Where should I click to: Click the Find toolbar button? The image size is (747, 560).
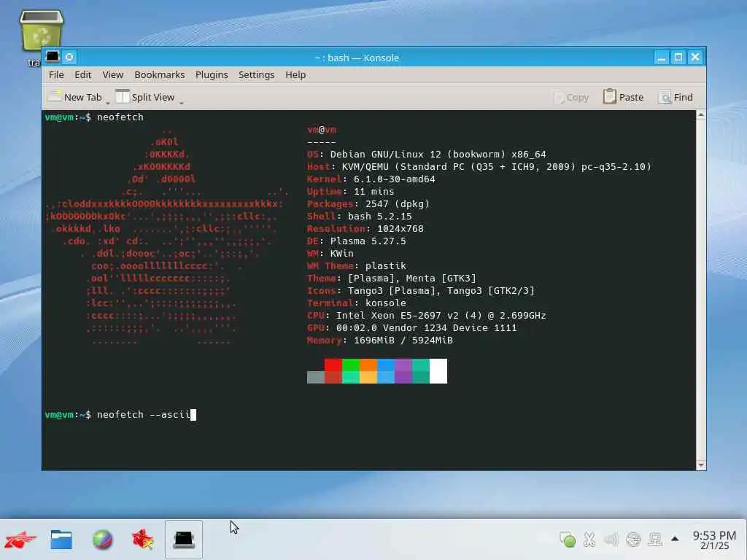676,97
